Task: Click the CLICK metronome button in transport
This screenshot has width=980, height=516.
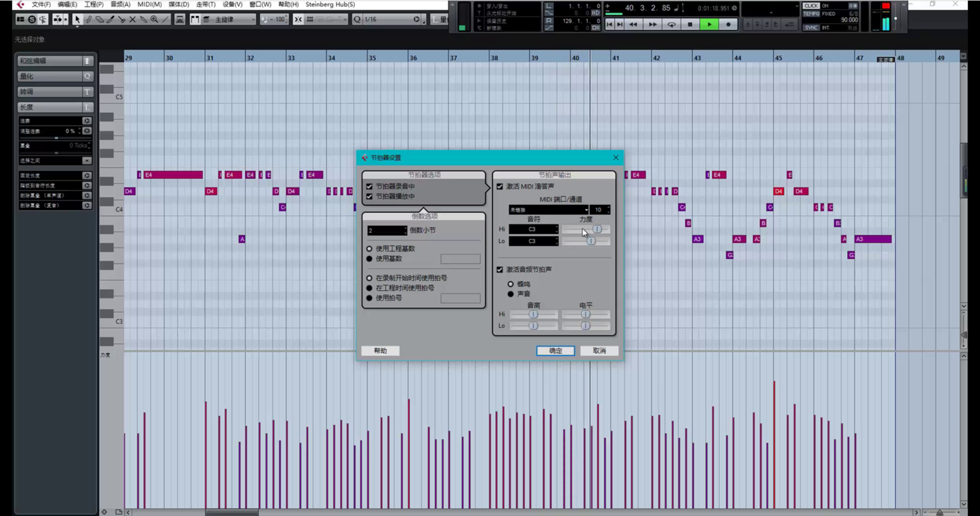Action: click(x=811, y=6)
